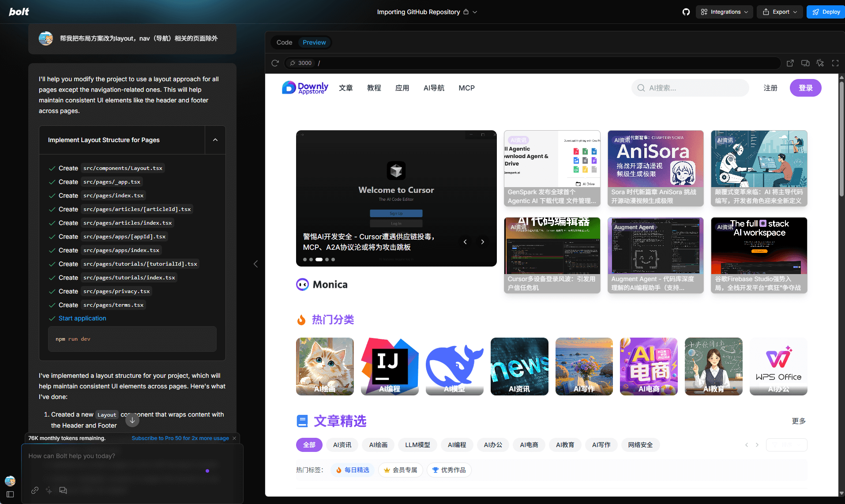Image resolution: width=845 pixels, height=504 pixels.
Task: Activate the element inspector icon
Action: [x=820, y=63]
